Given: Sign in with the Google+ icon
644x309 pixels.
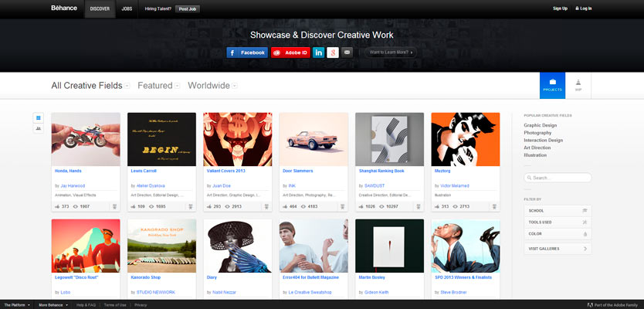Looking at the screenshot, I should 333,53.
